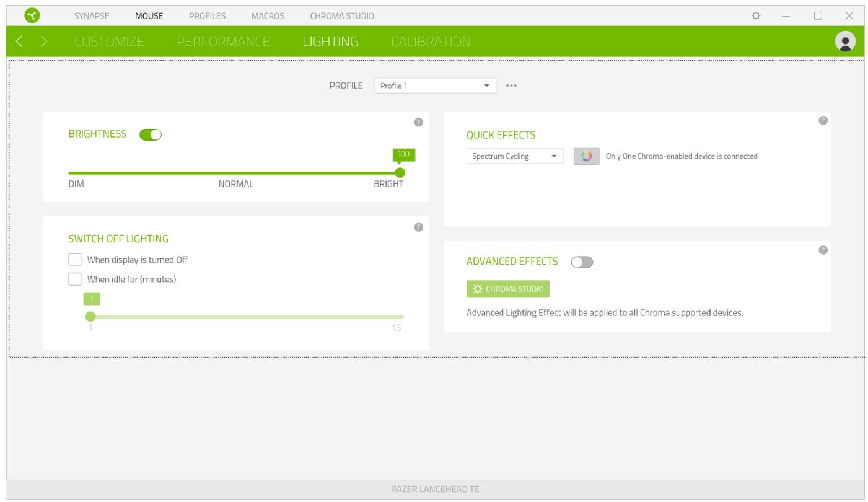The image size is (868, 502).
Task: Open the user account avatar
Action: click(x=844, y=42)
